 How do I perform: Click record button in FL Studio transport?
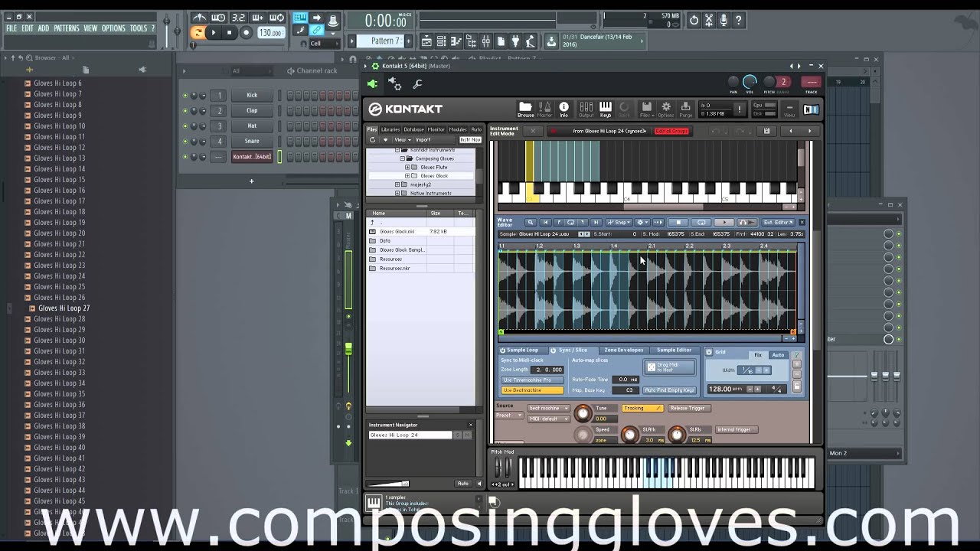tap(246, 32)
